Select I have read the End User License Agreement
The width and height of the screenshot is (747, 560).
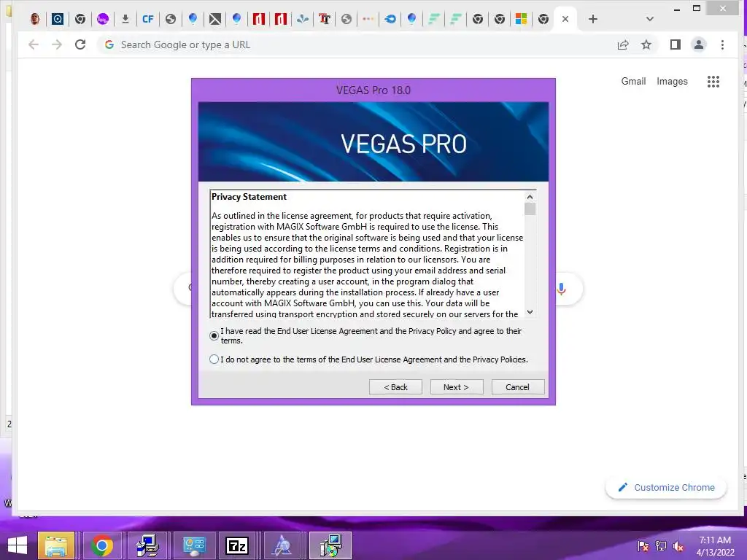pyautogui.click(x=214, y=335)
